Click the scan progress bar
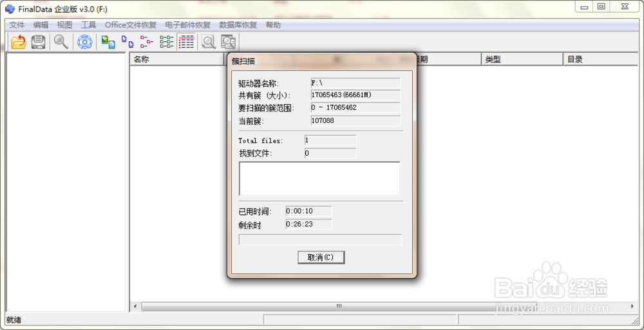Viewport: 644px width, 330px height. 320,239
